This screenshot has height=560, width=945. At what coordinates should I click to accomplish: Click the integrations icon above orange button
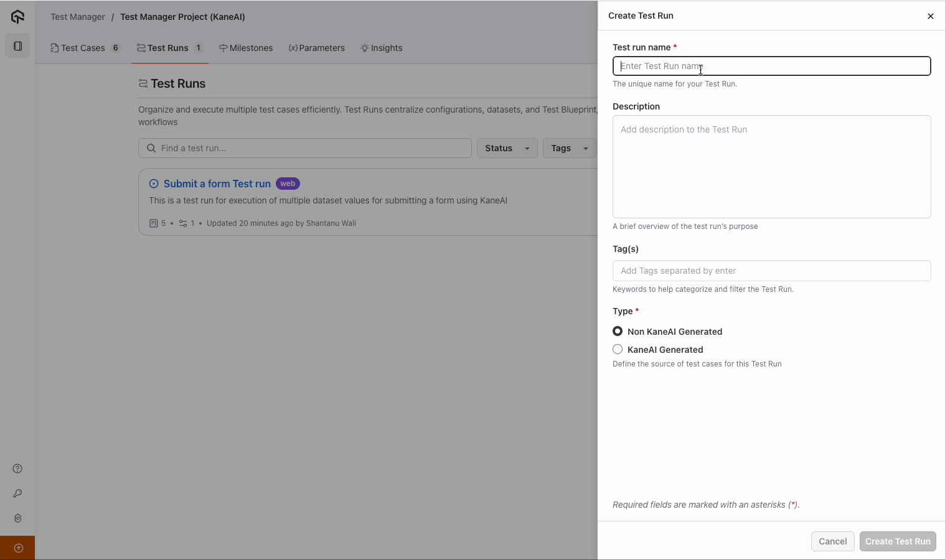(17, 518)
